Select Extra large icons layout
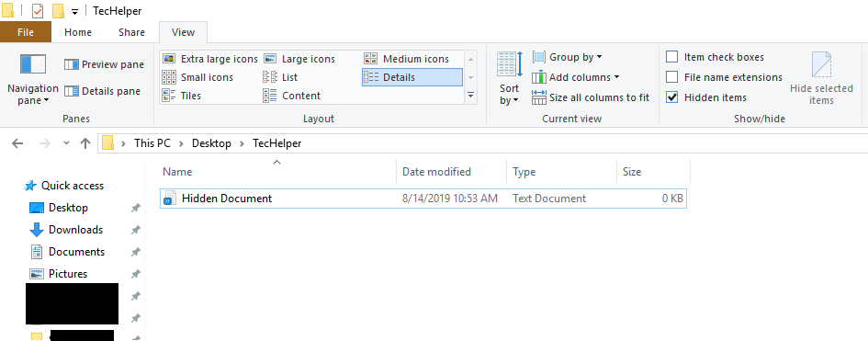This screenshot has height=341, width=868. coord(210,59)
